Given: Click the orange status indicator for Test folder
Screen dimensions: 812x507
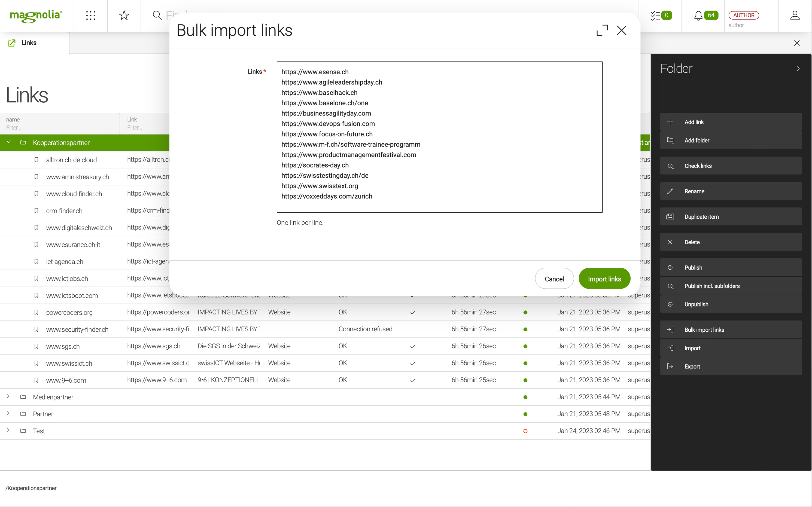Looking at the screenshot, I should [525, 430].
